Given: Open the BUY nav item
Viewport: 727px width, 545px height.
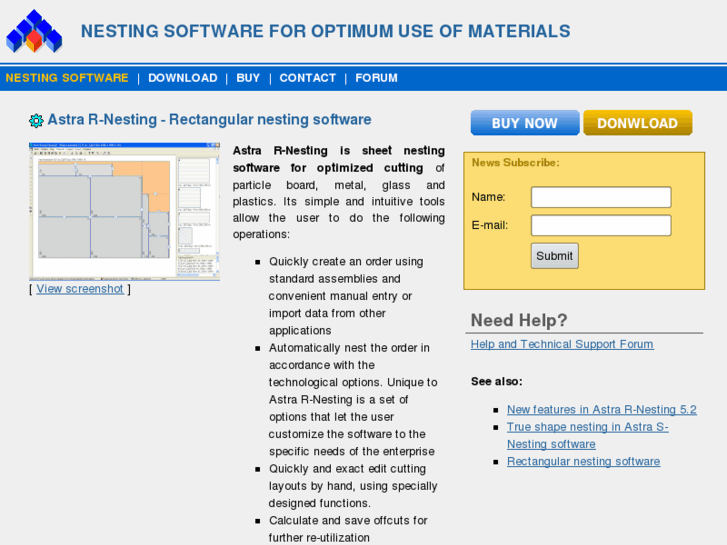Looking at the screenshot, I should [248, 78].
